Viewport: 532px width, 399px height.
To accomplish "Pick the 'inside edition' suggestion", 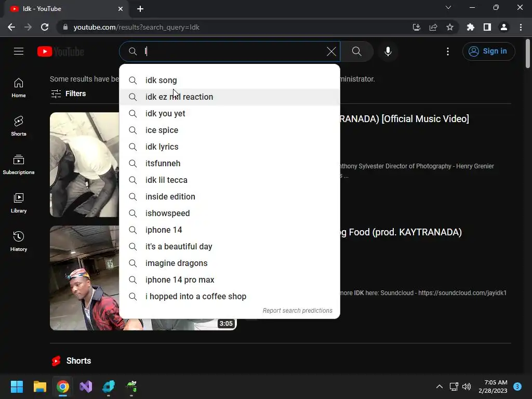I will point(229,197).
